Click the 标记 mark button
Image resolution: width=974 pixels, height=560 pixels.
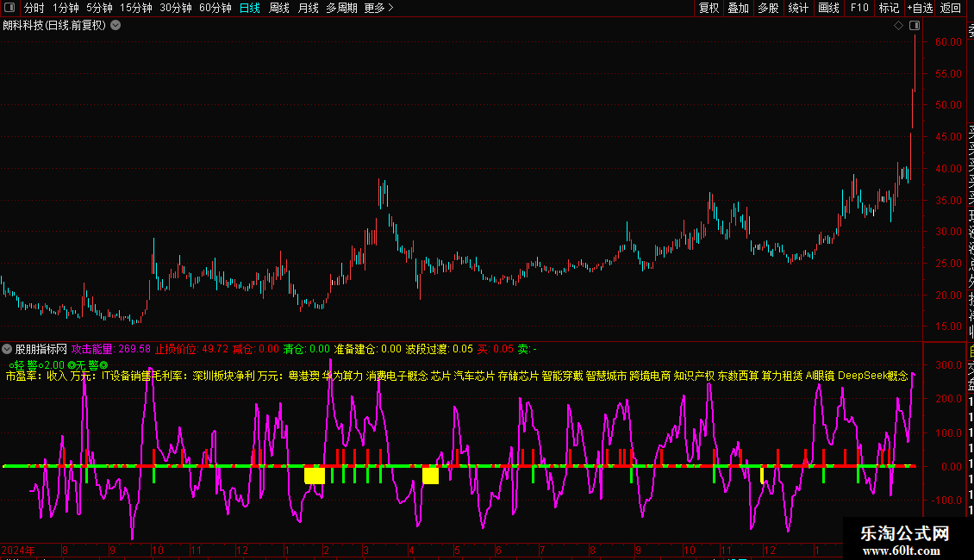point(889,8)
